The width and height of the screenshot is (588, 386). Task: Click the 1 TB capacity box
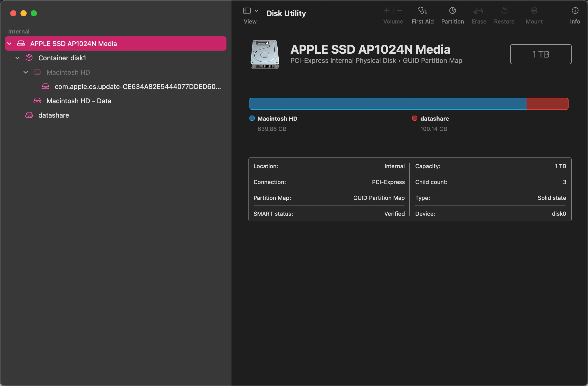click(541, 54)
